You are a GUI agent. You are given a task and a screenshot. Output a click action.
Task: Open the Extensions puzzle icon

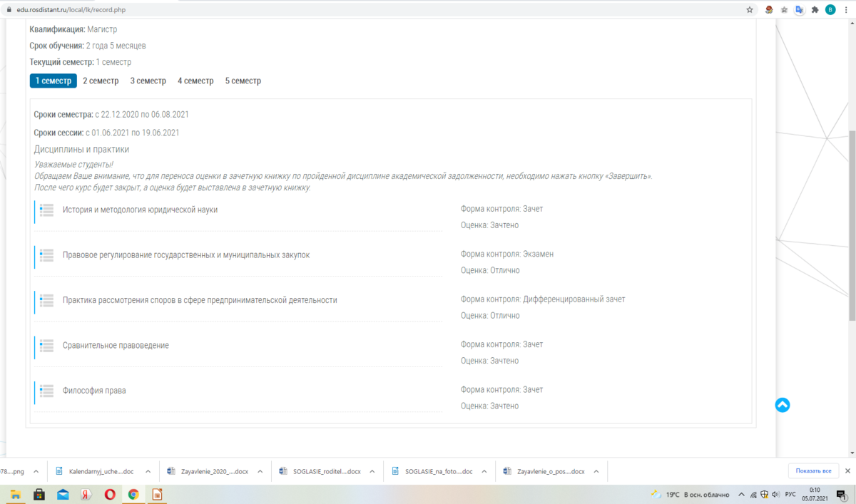[x=815, y=10]
